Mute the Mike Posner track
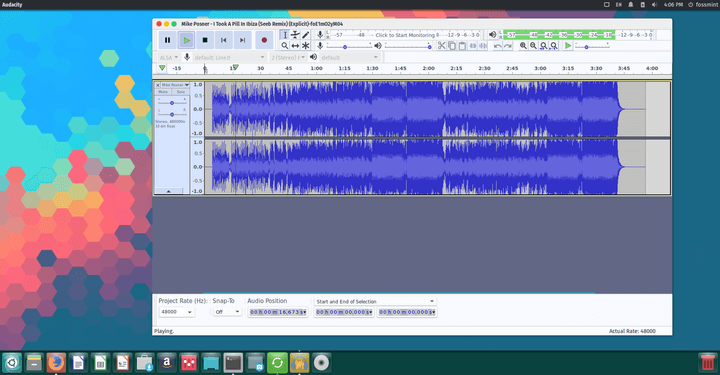 tap(163, 92)
